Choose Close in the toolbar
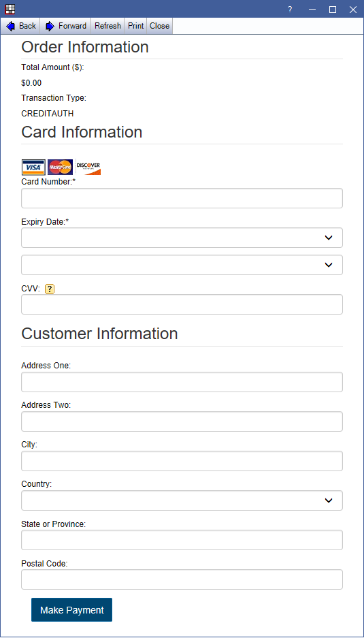 click(x=159, y=26)
